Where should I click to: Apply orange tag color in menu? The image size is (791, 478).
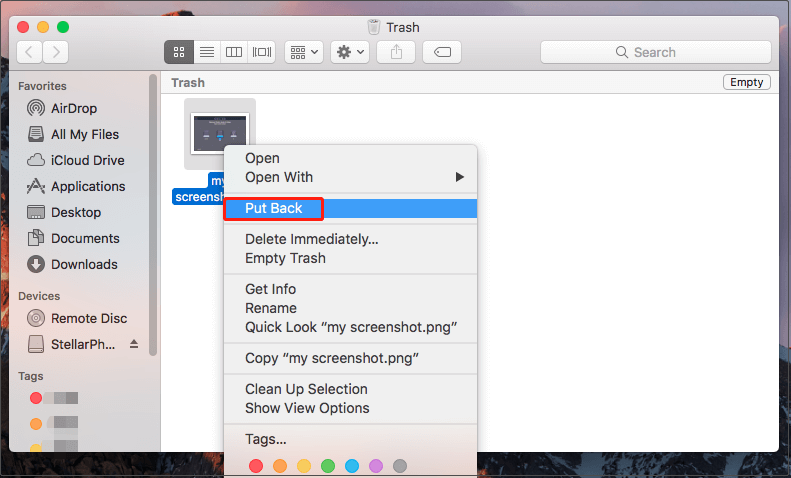[x=280, y=466]
